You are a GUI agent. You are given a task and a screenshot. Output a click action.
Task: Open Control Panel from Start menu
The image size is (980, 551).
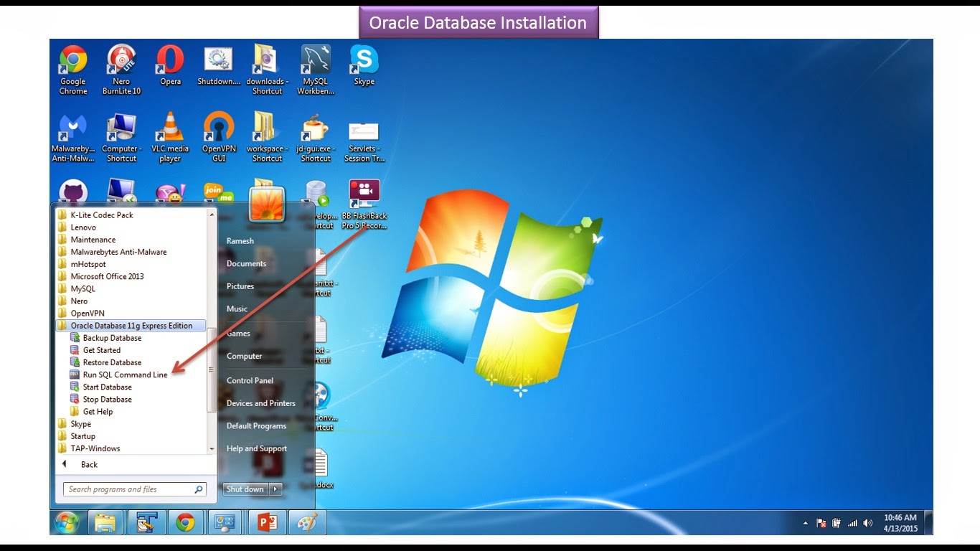(x=250, y=380)
